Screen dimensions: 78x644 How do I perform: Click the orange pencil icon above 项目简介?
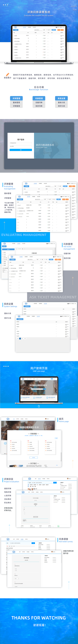[x=8, y=75]
